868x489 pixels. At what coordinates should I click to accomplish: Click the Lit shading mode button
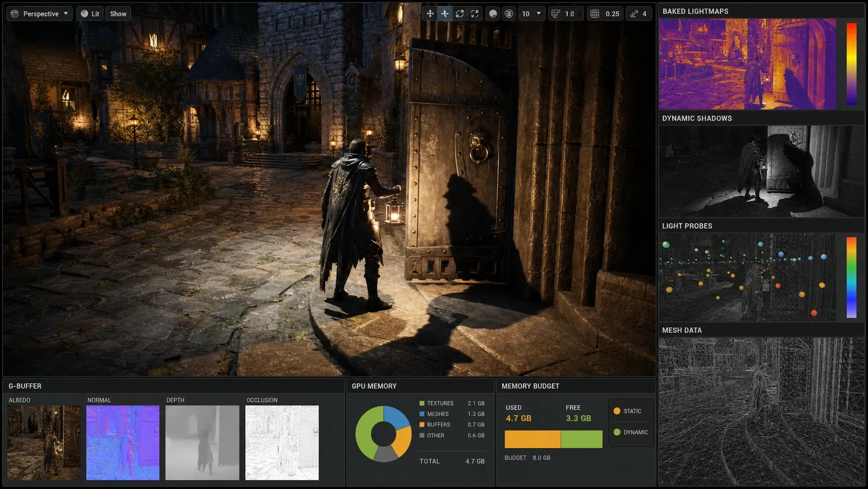pyautogui.click(x=90, y=14)
